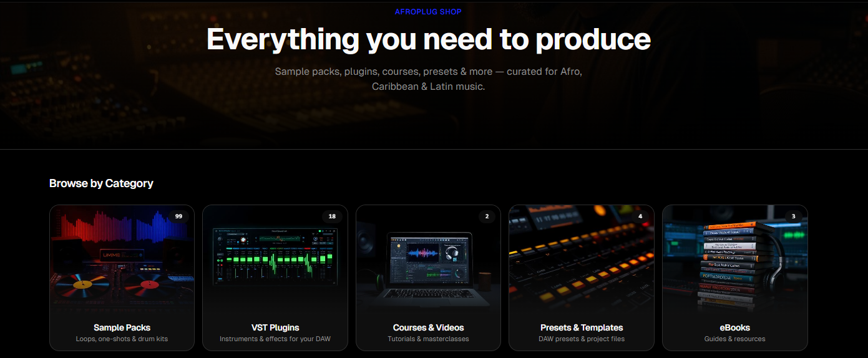The height and width of the screenshot is (358, 868).
Task: Click the 2 count badge on Courses & Videos
Action: (x=487, y=216)
